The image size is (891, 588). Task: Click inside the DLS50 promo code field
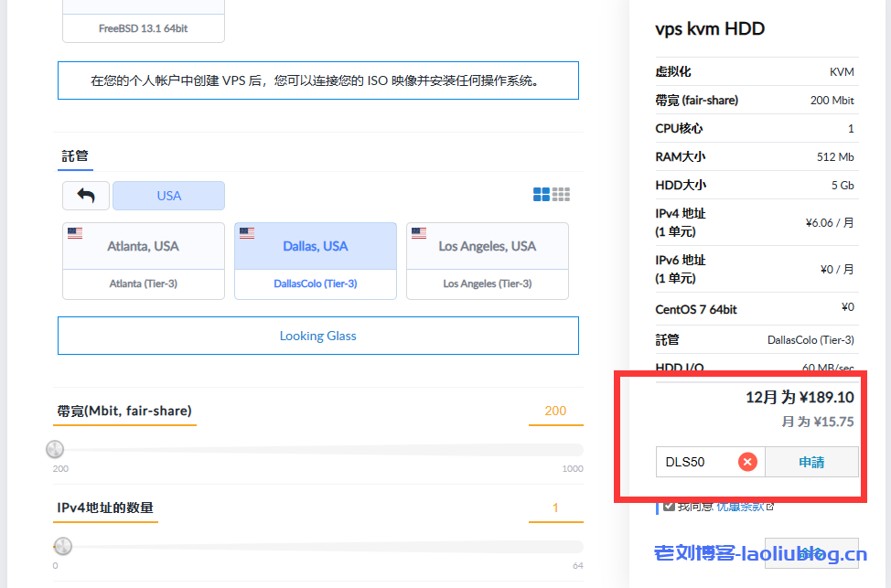pyautogui.click(x=695, y=462)
